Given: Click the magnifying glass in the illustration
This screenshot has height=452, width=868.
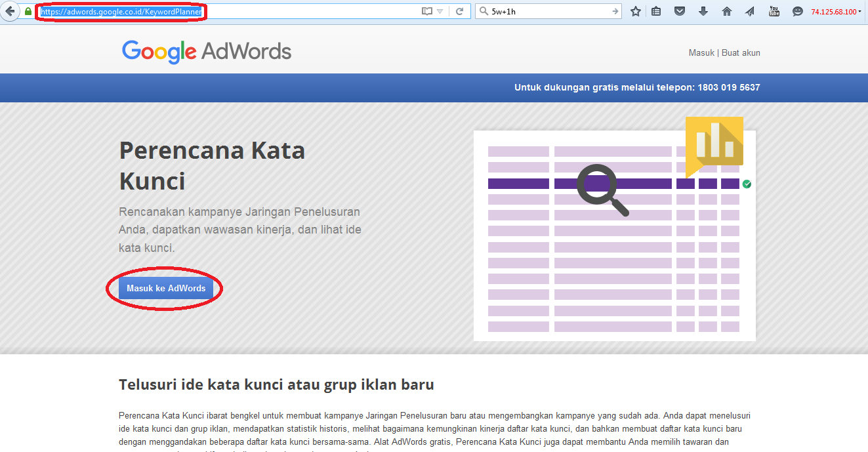Looking at the screenshot, I should (603, 190).
